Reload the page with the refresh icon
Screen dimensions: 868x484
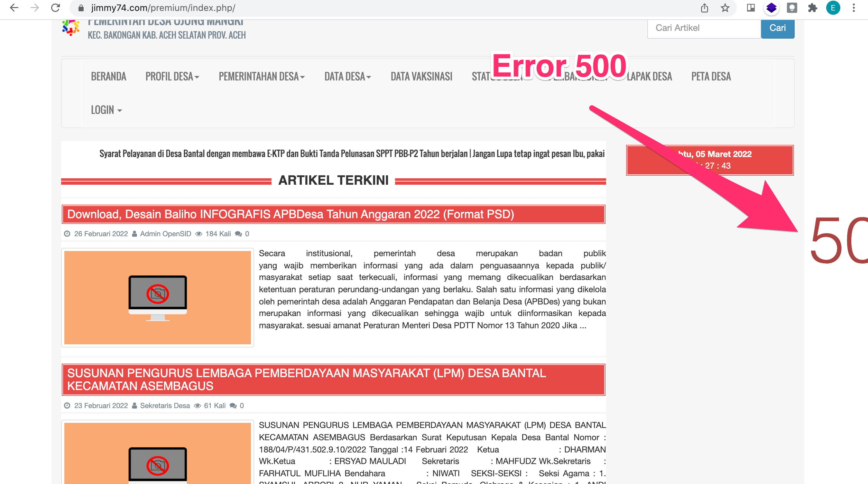point(56,7)
